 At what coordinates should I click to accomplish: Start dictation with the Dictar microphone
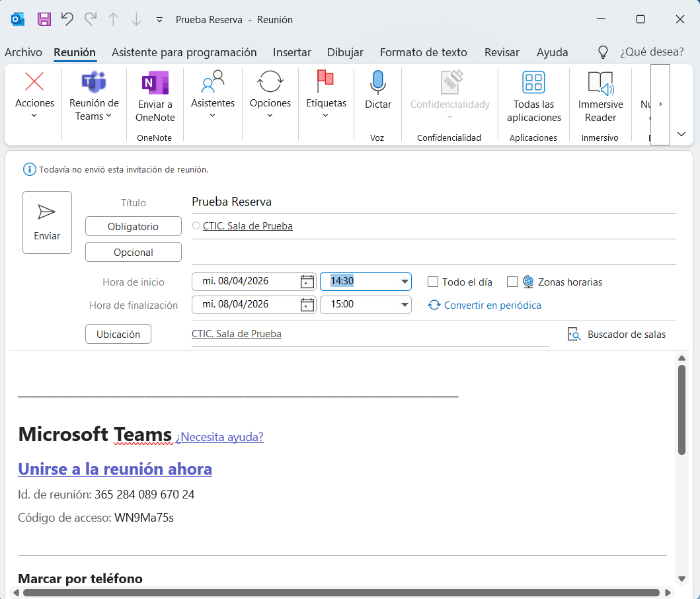[x=377, y=83]
